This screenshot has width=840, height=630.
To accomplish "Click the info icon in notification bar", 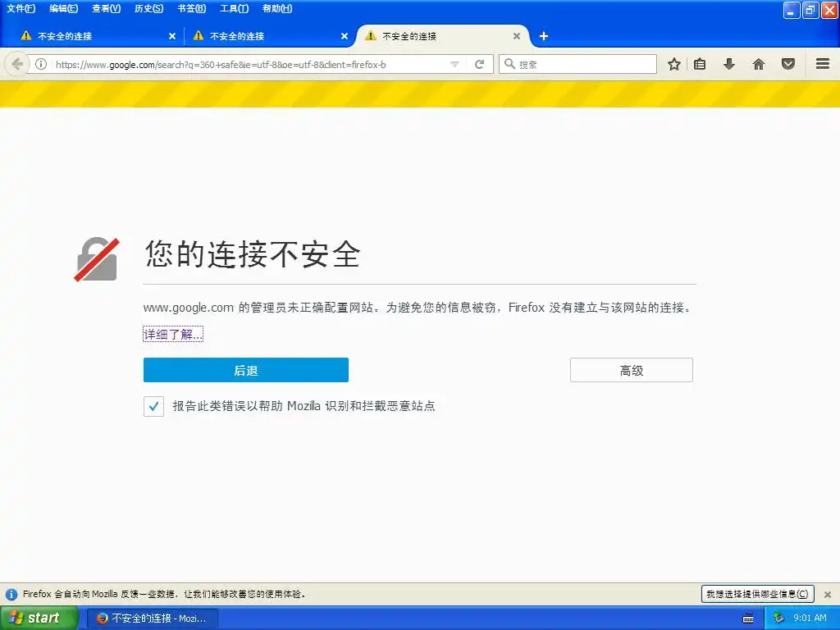I will pyautogui.click(x=11, y=594).
